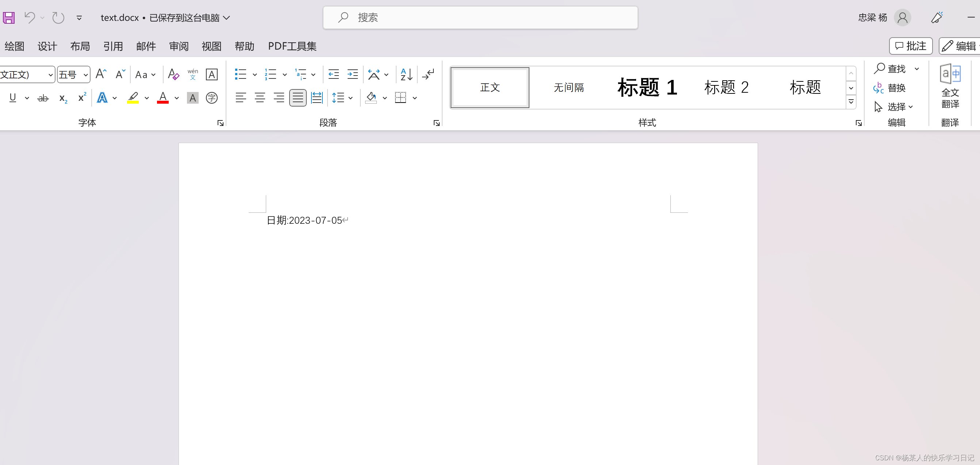980x465 pixels.
Task: Expand the styles gallery more arrow
Action: [x=851, y=102]
